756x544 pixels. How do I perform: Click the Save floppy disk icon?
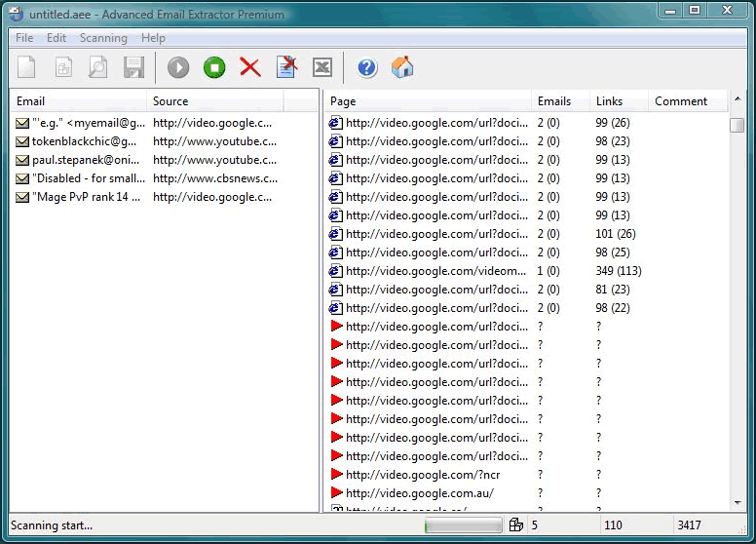click(x=133, y=67)
